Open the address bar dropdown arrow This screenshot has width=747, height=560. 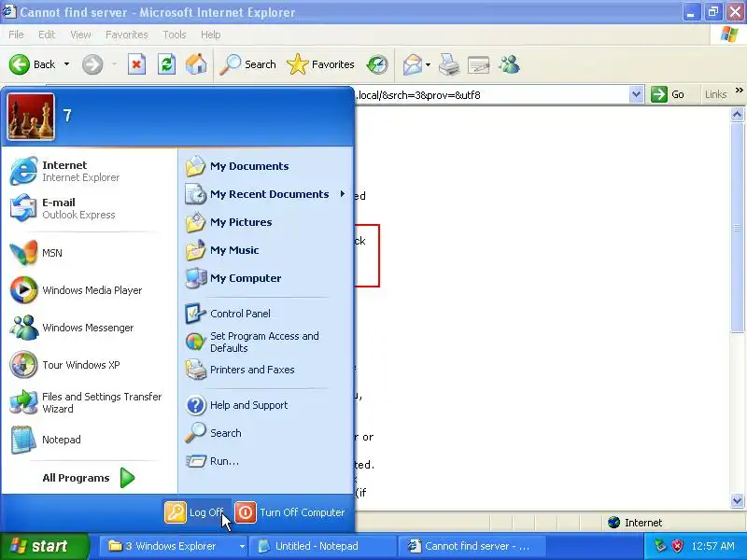point(636,94)
